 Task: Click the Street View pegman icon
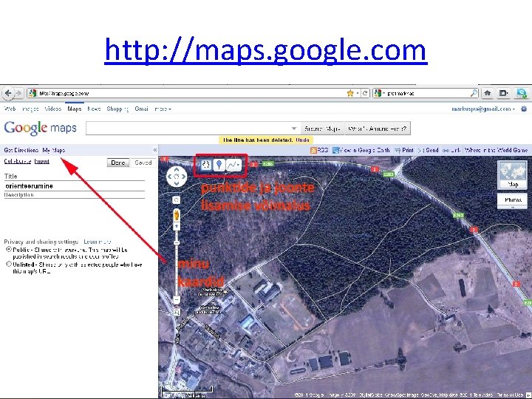[177, 215]
